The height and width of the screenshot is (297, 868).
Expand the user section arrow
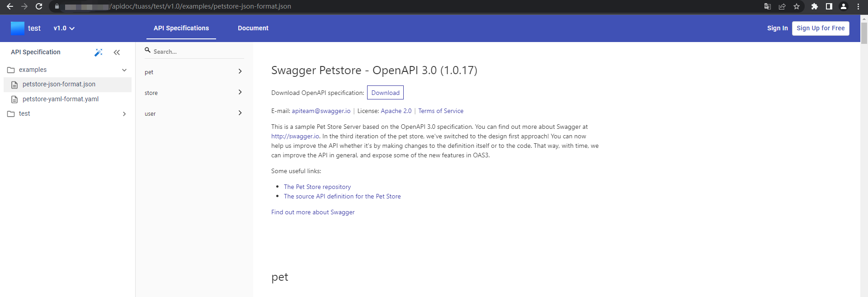click(x=240, y=113)
